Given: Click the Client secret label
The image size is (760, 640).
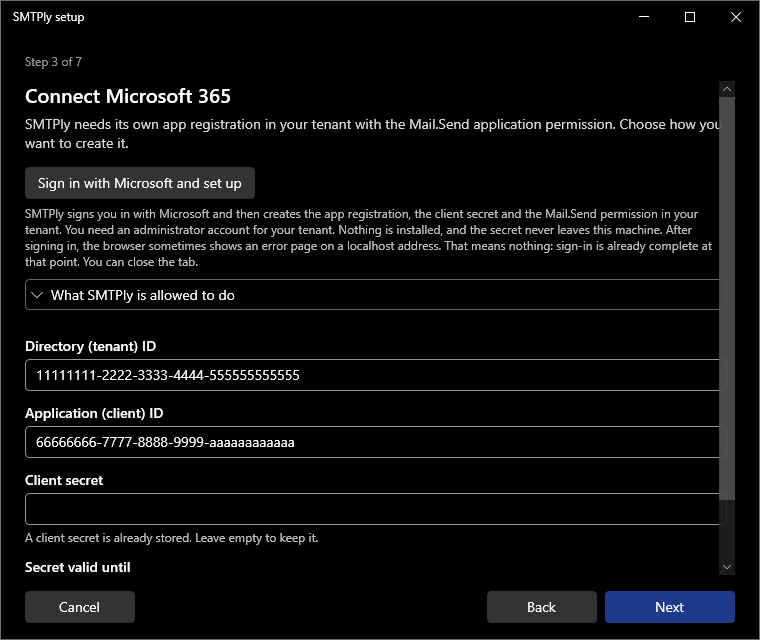Looking at the screenshot, I should [64, 480].
